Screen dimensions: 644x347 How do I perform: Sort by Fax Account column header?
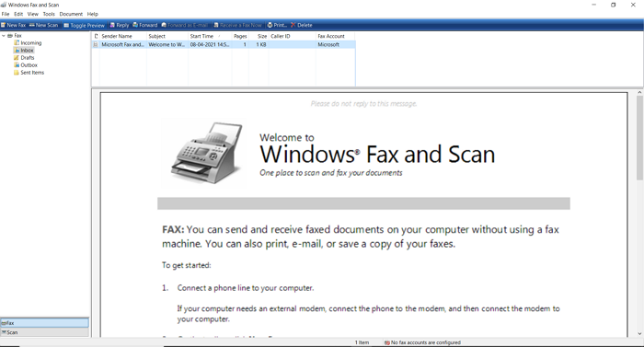pyautogui.click(x=335, y=36)
